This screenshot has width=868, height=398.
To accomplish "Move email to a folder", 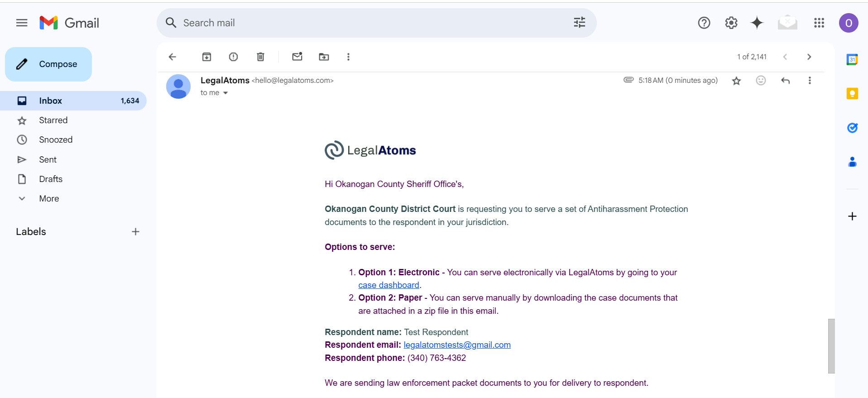I will tap(324, 57).
